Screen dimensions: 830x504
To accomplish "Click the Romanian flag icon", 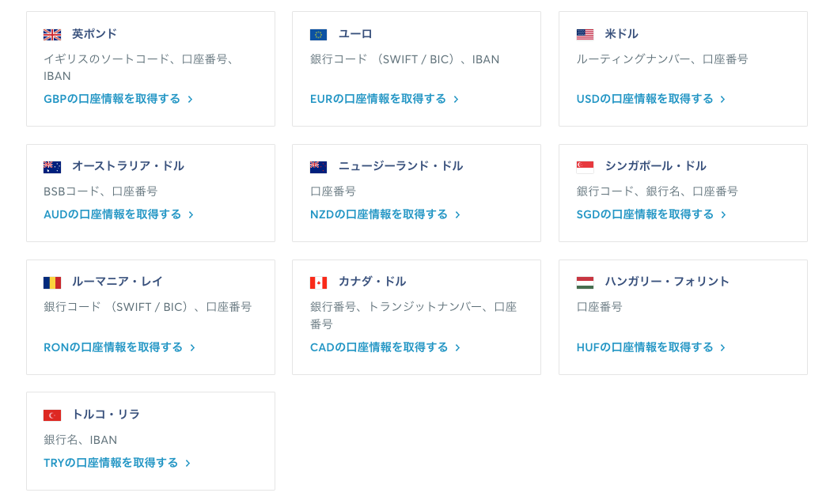I will [52, 282].
